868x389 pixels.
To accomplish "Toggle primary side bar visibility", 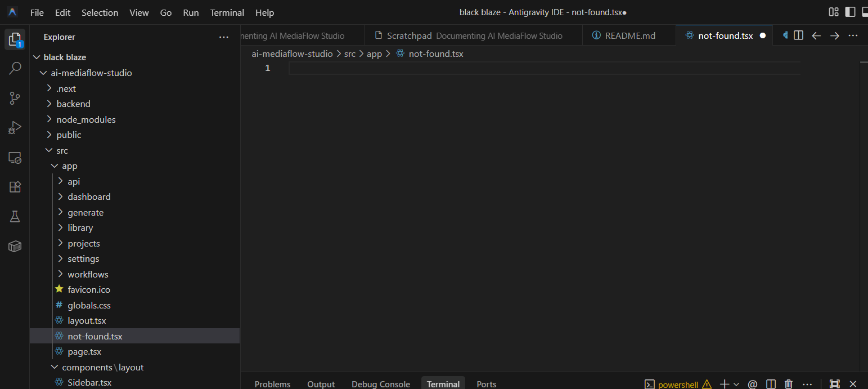I will click(850, 12).
